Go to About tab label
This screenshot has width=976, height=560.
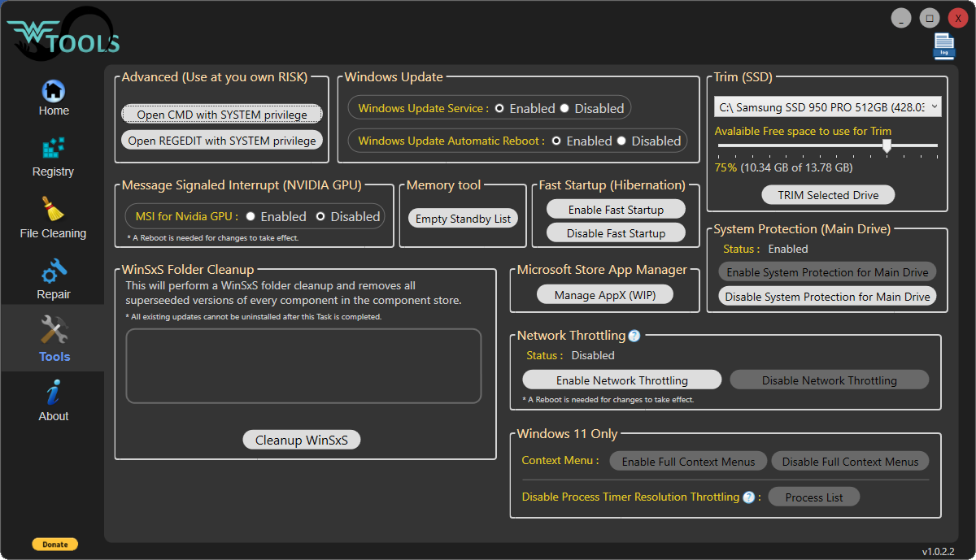pyautogui.click(x=53, y=416)
